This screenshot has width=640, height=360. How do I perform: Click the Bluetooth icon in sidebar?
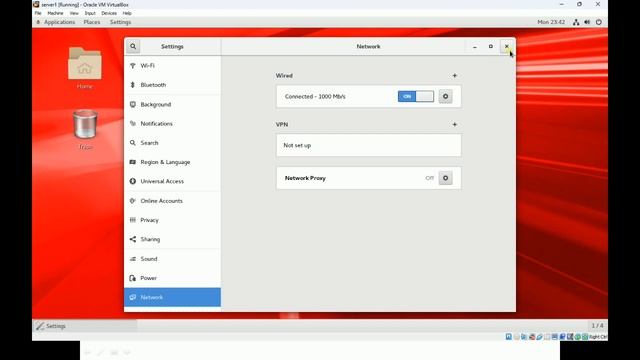[x=133, y=85]
